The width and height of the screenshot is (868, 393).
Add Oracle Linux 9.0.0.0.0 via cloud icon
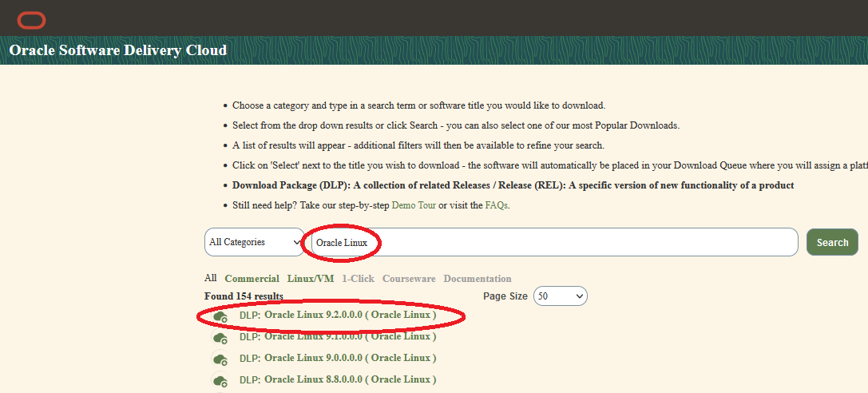[221, 359]
